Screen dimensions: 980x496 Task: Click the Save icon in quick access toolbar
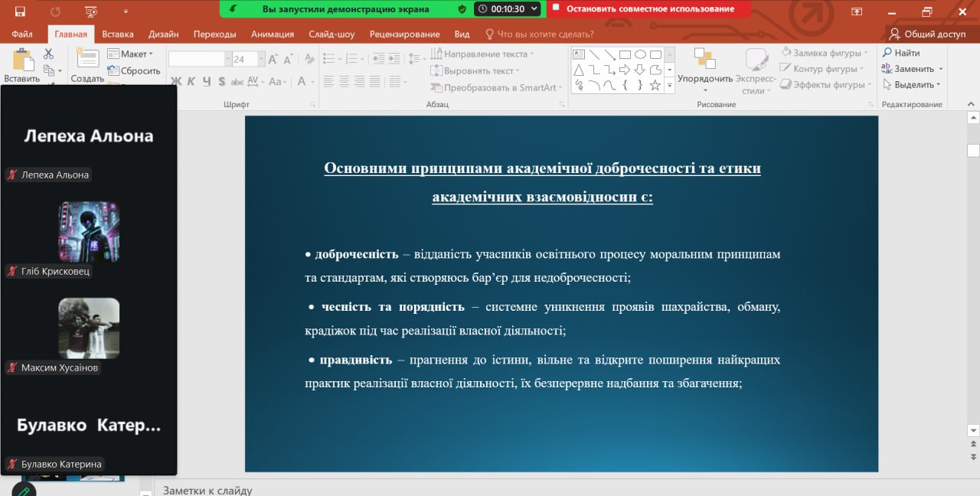[20, 11]
